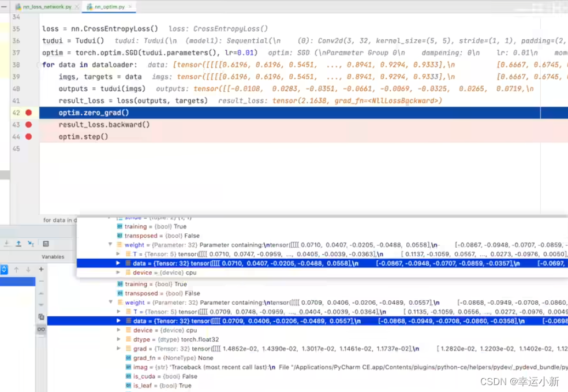This screenshot has height=392, width=568.
Task: Remove watch using the minus icon
Action: (41, 281)
